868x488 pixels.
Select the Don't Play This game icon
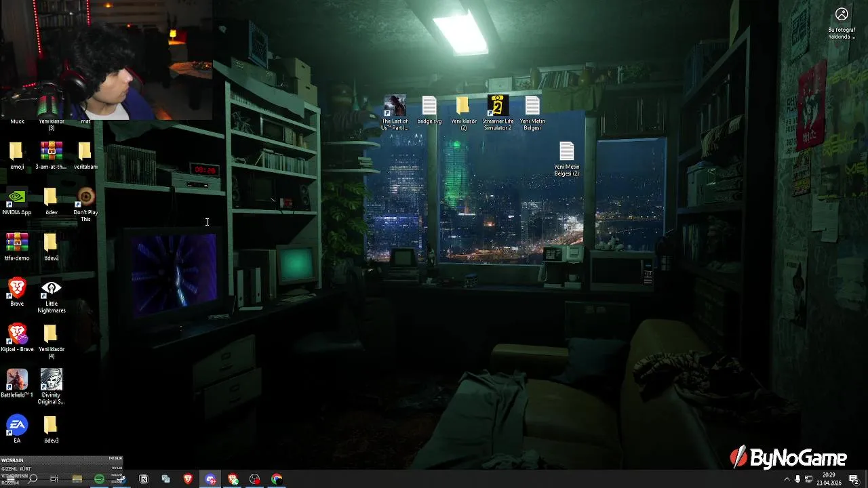85,204
